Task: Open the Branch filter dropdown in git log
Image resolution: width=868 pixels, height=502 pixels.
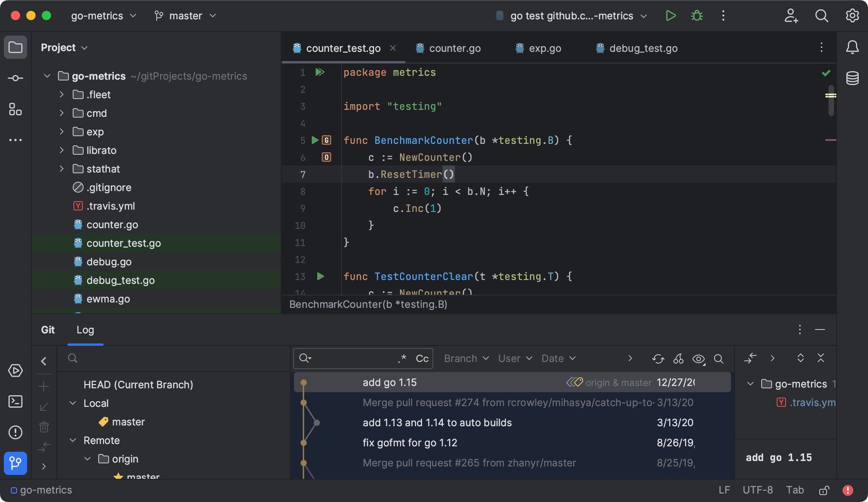Action: click(465, 359)
